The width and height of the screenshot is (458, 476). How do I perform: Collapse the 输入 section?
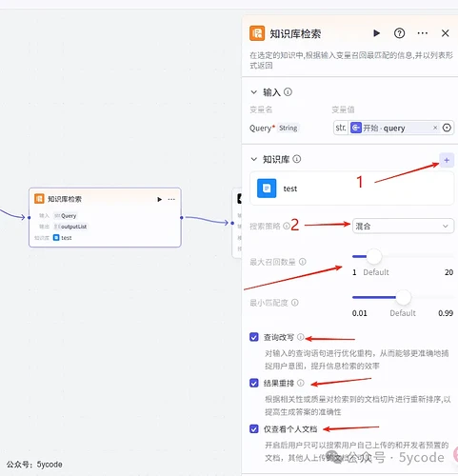[x=254, y=92]
